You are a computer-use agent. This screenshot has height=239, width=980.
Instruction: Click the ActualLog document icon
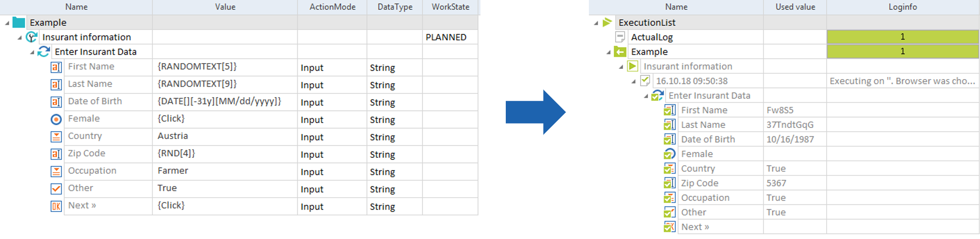[x=620, y=37]
